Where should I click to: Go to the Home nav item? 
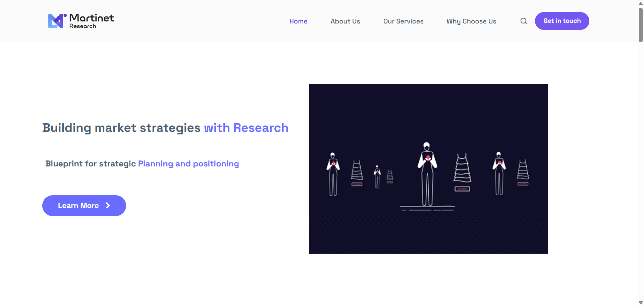pyautogui.click(x=298, y=21)
